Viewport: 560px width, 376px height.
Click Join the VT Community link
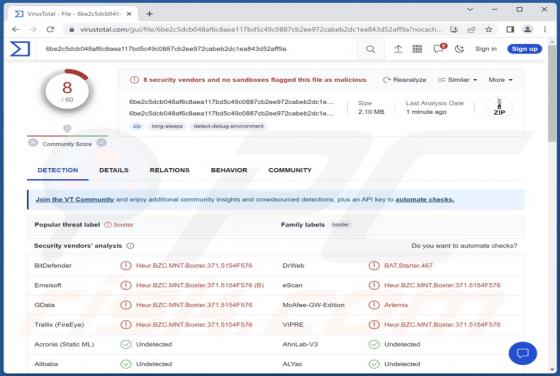[x=75, y=200]
